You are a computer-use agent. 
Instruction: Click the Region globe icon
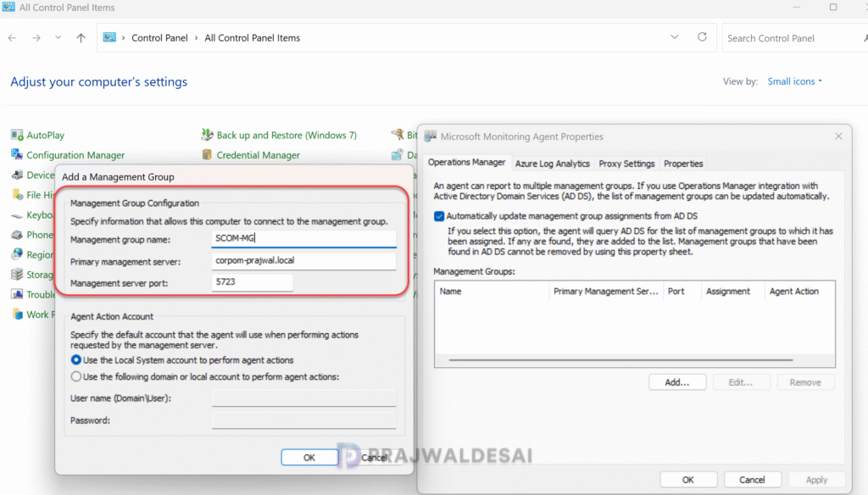click(17, 254)
